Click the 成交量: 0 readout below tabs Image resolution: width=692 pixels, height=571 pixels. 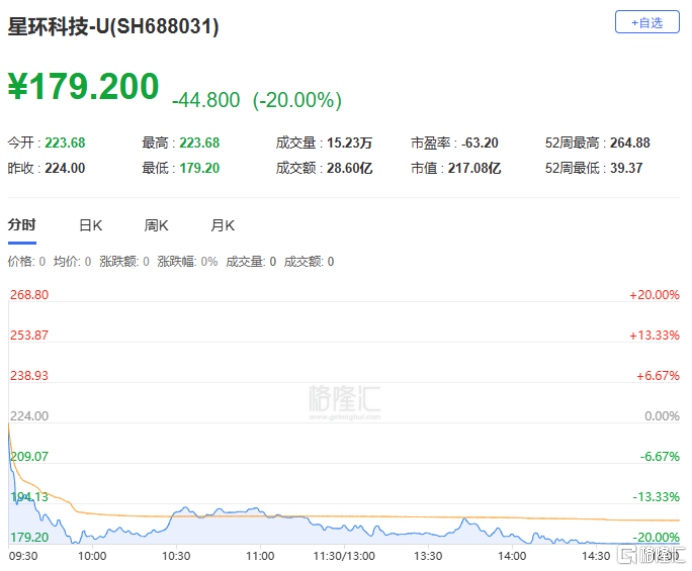click(251, 262)
